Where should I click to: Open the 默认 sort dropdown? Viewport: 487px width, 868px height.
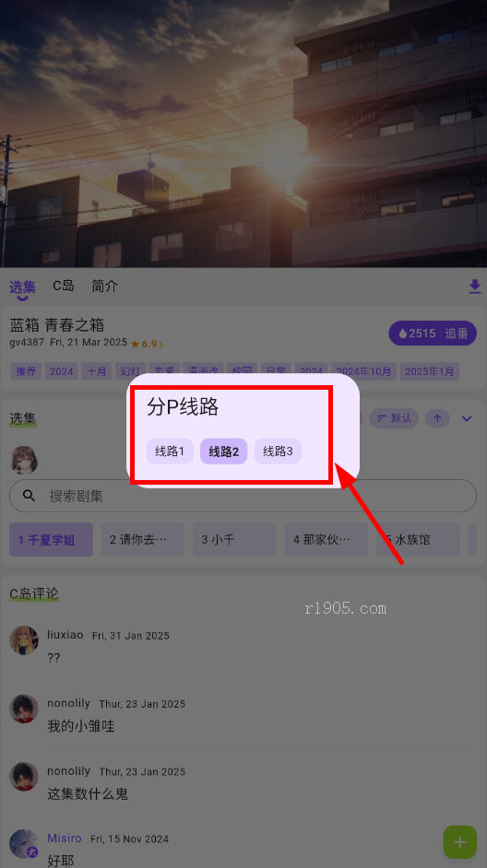click(394, 418)
